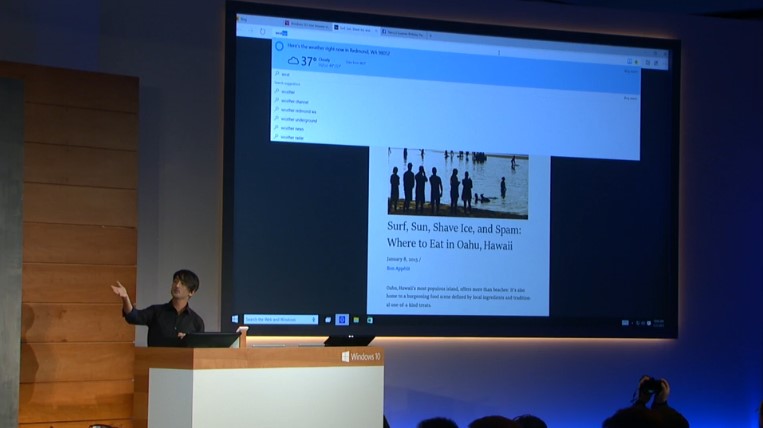Select the "weather channel" search suggestion
Screen dimensions: 763x428
pyautogui.click(x=290, y=100)
